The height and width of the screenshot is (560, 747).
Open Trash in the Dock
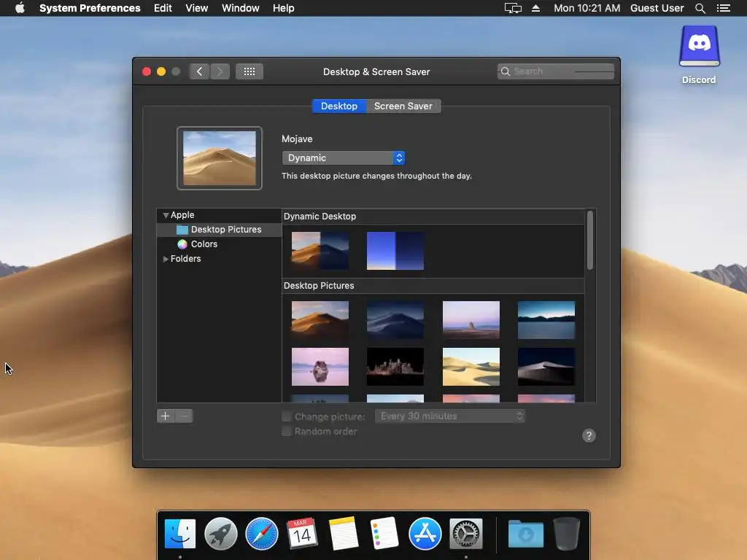[566, 533]
